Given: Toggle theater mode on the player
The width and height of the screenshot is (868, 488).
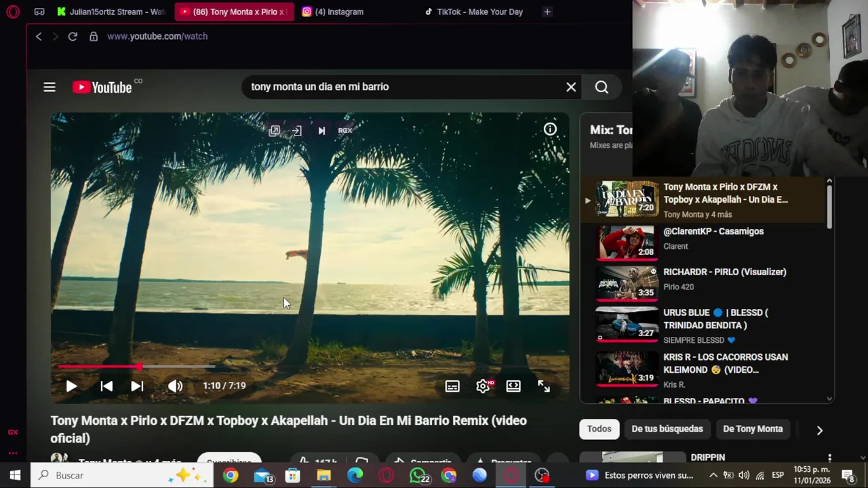Looking at the screenshot, I should [513, 386].
